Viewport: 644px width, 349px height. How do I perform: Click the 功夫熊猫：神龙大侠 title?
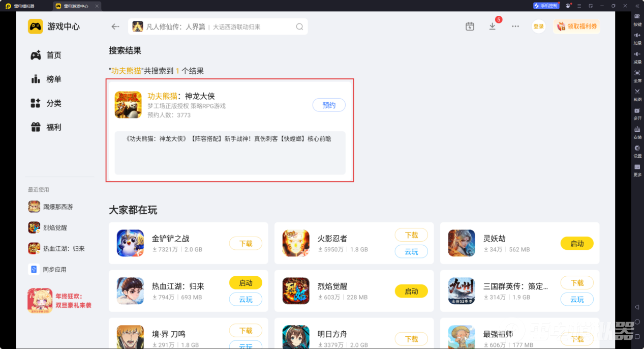pos(181,96)
